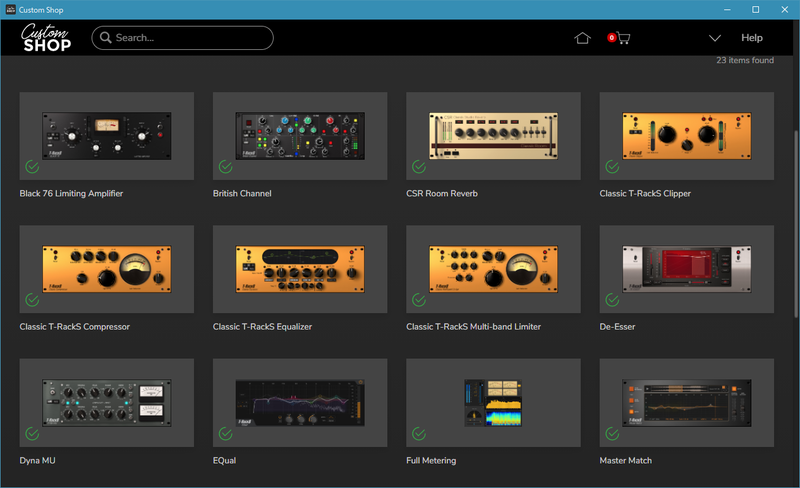Click the vertical scrollbar thumb
Screen dimensions: 800x488
[x=796, y=225]
